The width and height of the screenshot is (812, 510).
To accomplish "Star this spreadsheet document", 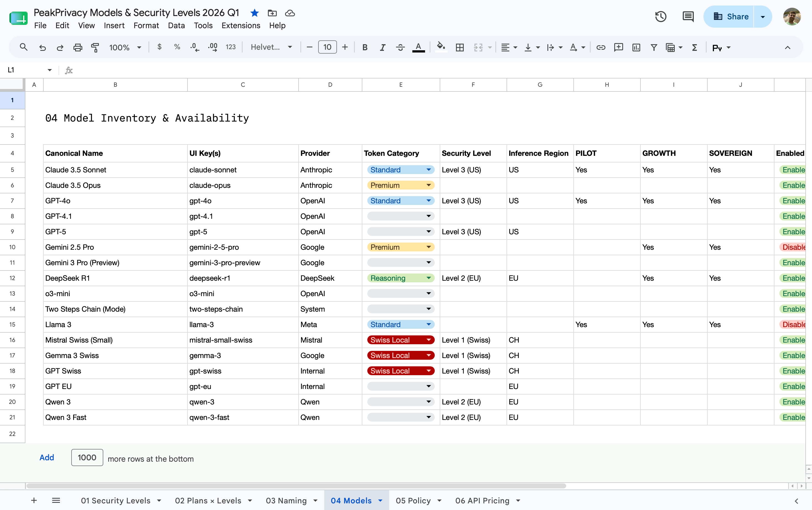I will click(x=255, y=13).
